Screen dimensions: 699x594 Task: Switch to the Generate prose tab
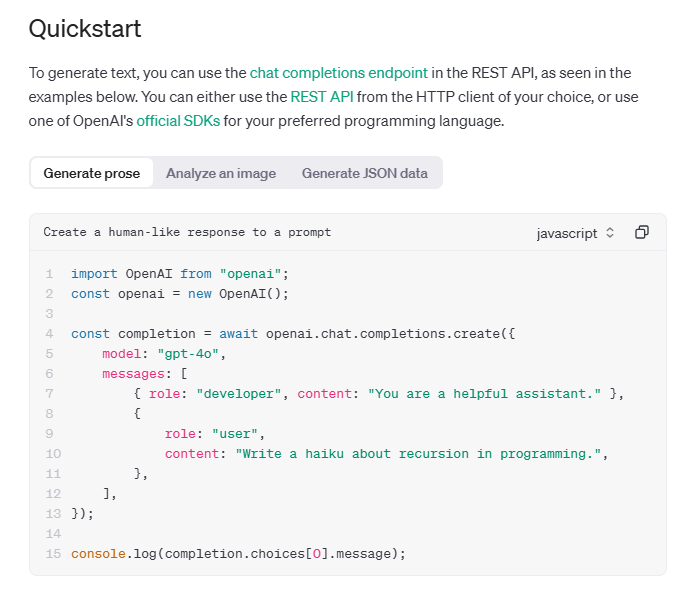point(92,173)
